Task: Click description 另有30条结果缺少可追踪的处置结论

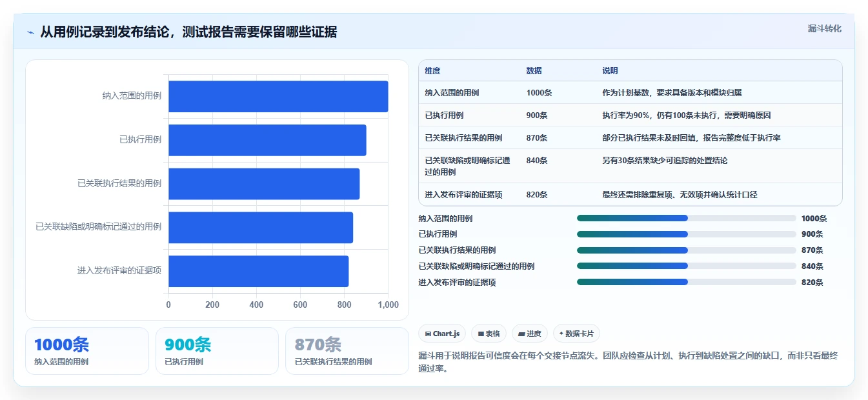Action: click(x=665, y=161)
